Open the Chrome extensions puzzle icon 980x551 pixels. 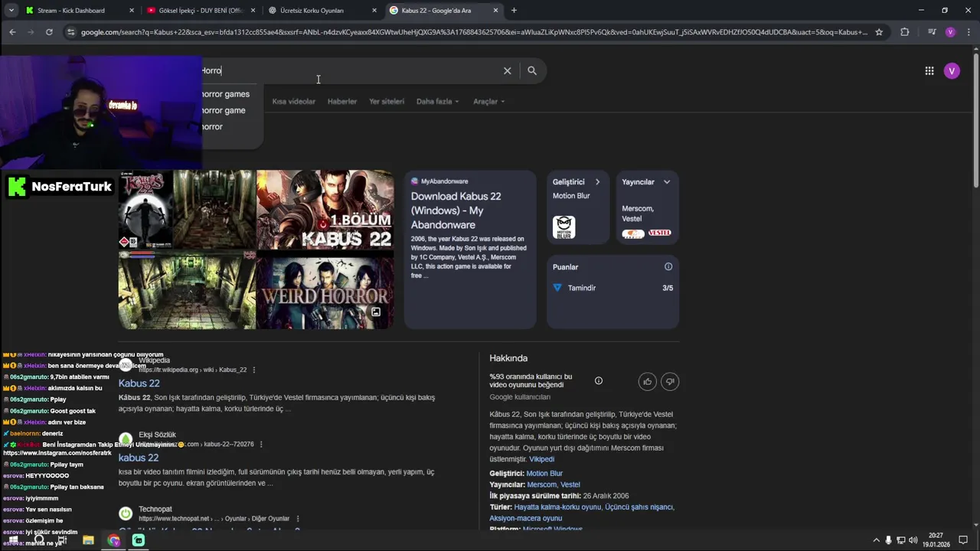905,32
